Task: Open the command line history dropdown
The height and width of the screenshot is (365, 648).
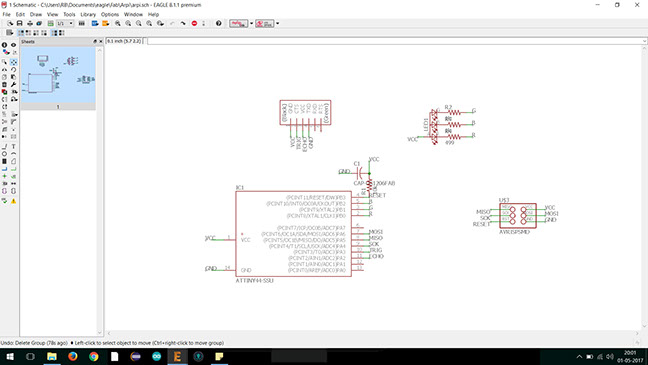Action: [x=644, y=41]
